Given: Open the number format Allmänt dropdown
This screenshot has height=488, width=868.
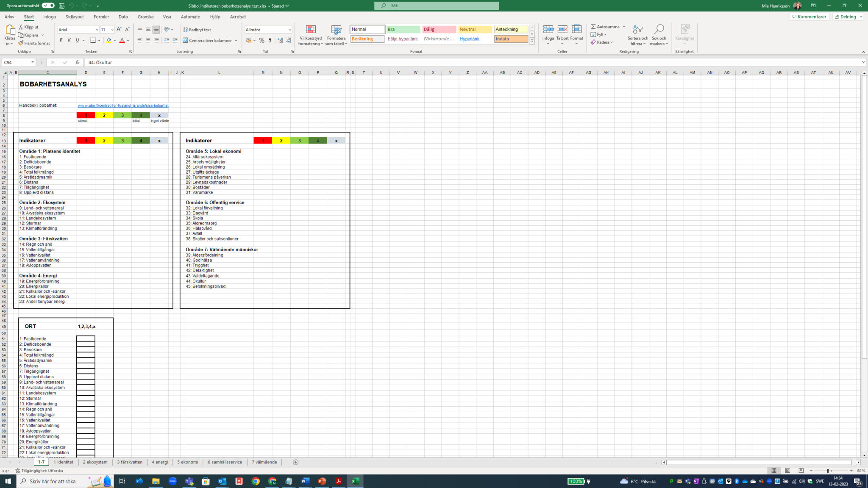Looking at the screenshot, I should click(290, 30).
